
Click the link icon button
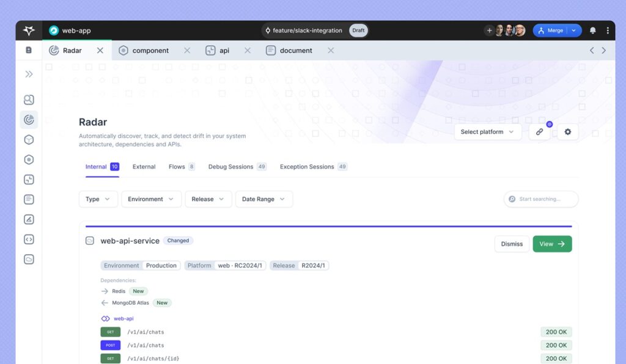[539, 131]
